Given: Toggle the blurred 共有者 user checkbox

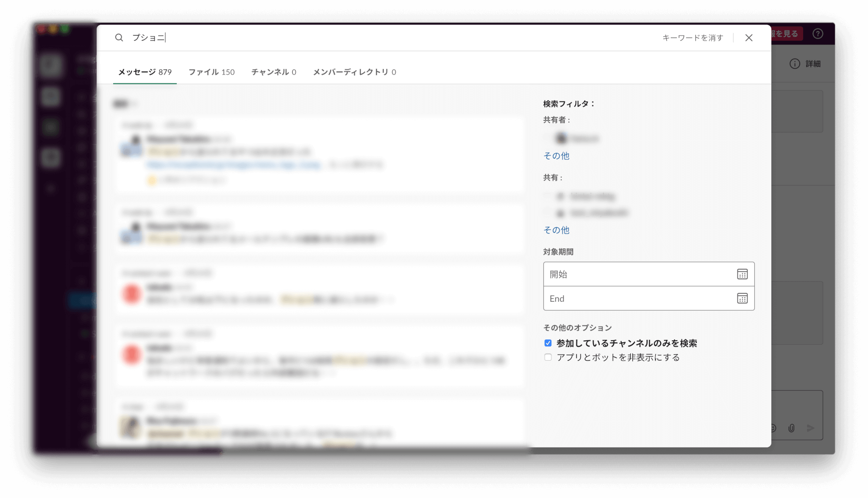Looking at the screenshot, I should 548,138.
